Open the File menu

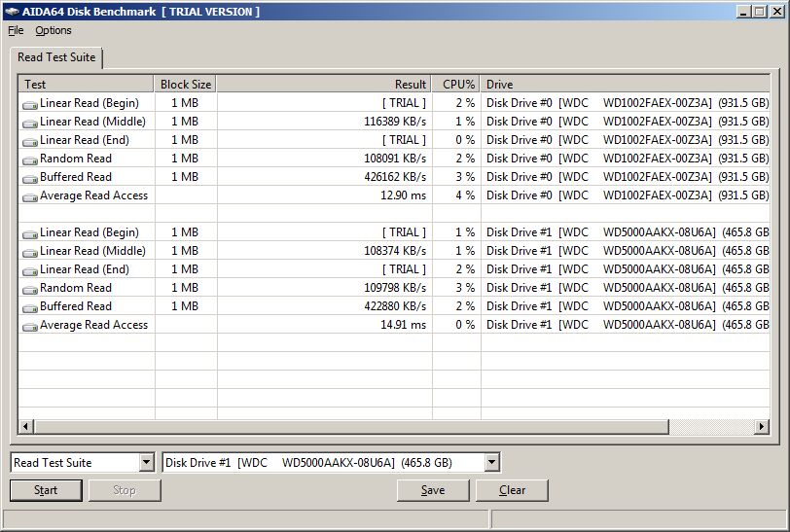coord(16,30)
